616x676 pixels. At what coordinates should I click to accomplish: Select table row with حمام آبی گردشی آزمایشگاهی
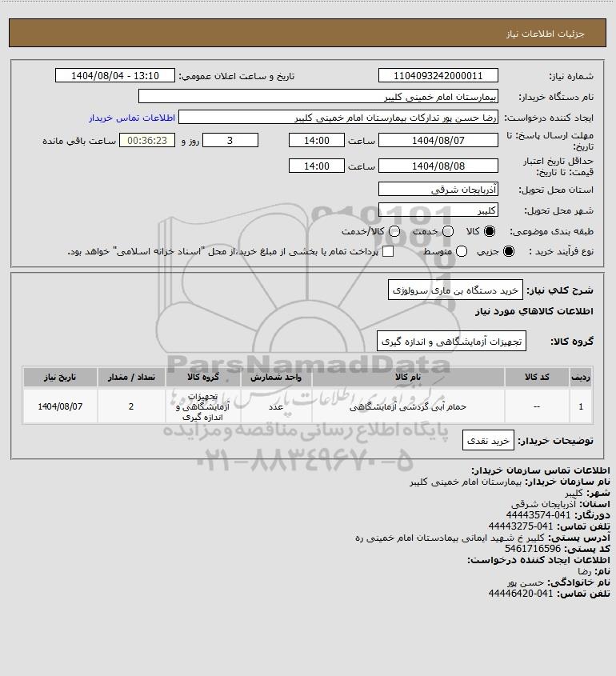[x=308, y=406]
